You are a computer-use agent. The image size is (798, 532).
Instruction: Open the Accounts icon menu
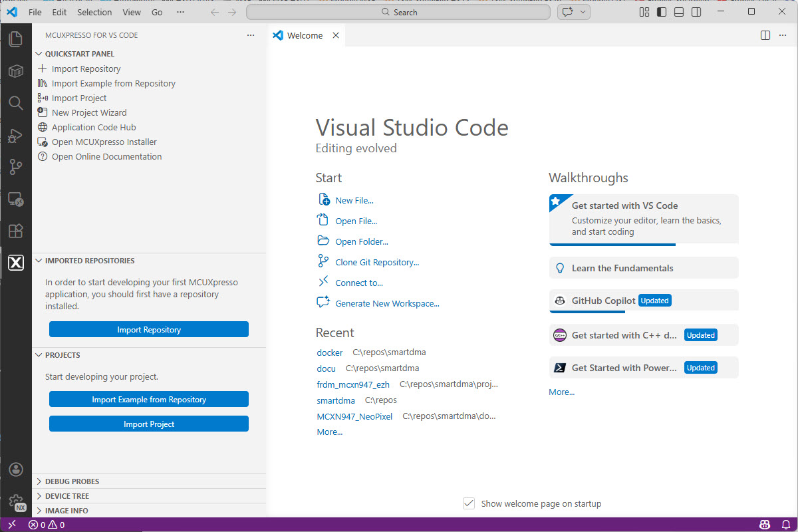tap(15, 470)
